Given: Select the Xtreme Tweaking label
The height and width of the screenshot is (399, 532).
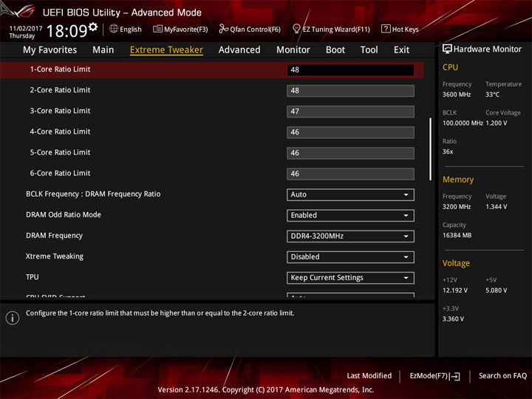Looking at the screenshot, I should [x=54, y=256].
